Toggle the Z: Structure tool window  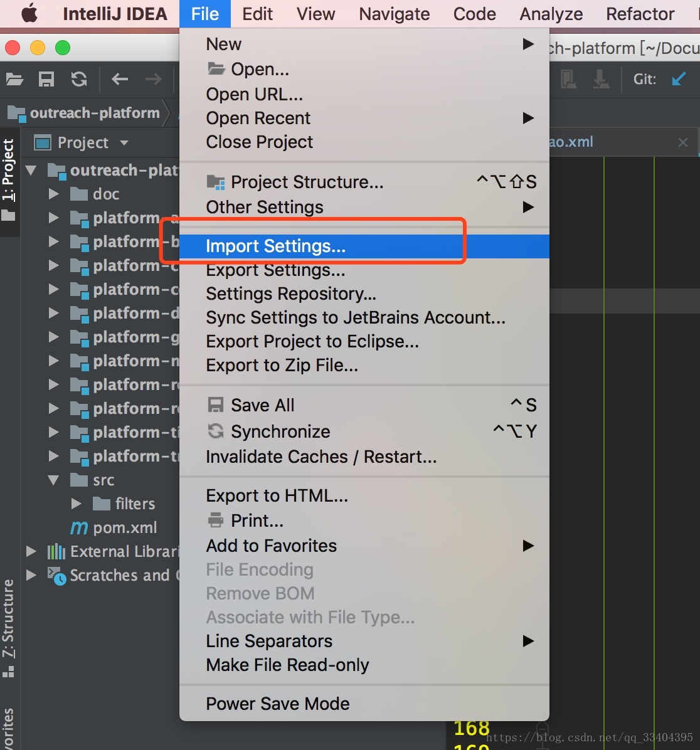tap(9, 628)
